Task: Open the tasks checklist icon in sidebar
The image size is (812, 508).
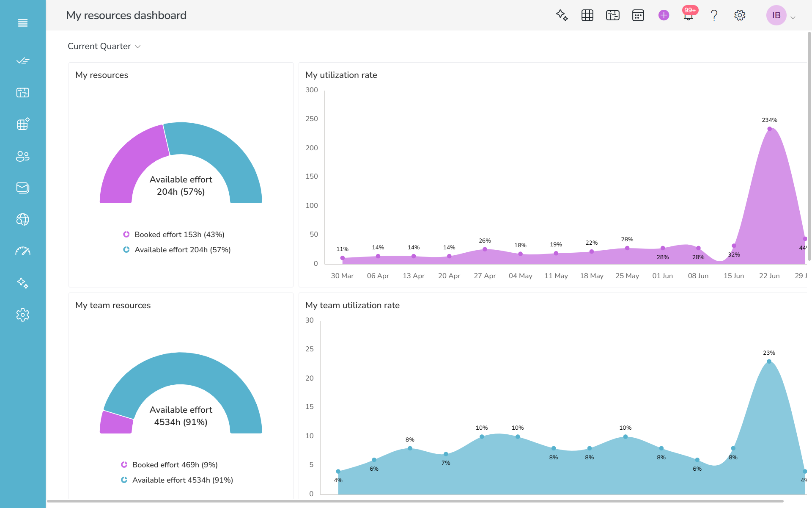Action: [x=23, y=61]
